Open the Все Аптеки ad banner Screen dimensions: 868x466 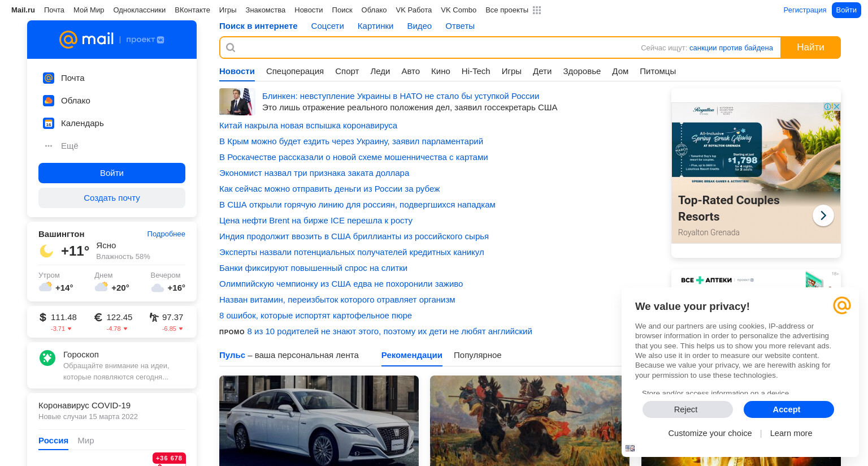click(756, 279)
